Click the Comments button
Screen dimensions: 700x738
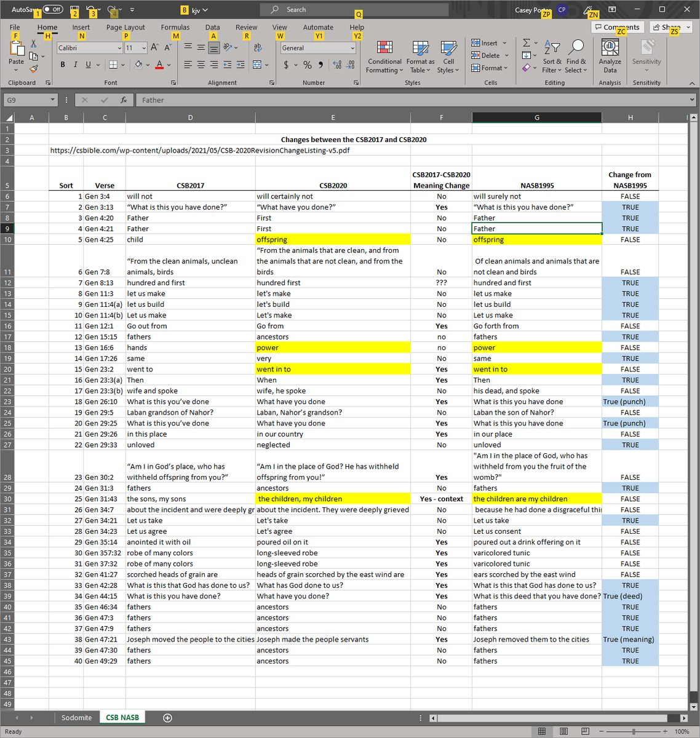618,27
